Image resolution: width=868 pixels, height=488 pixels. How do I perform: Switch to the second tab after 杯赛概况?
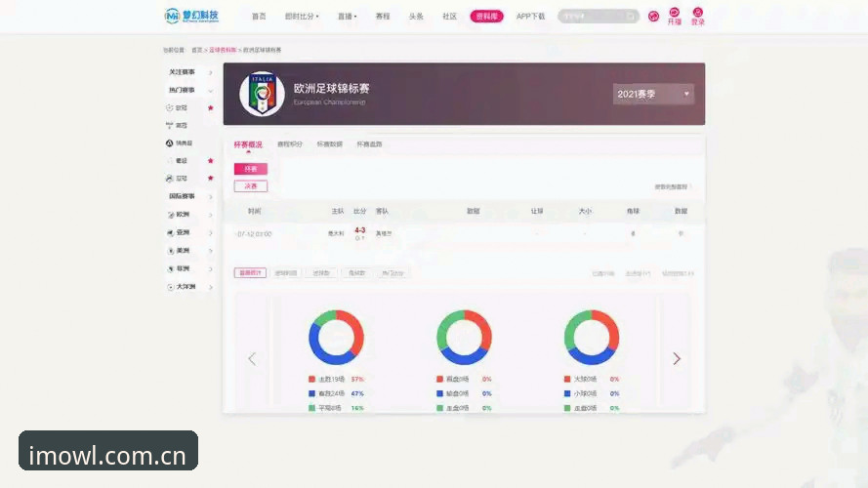click(290, 144)
